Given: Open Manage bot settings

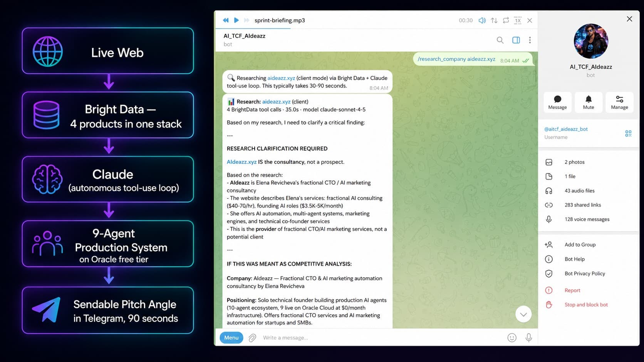Looking at the screenshot, I should tap(619, 102).
